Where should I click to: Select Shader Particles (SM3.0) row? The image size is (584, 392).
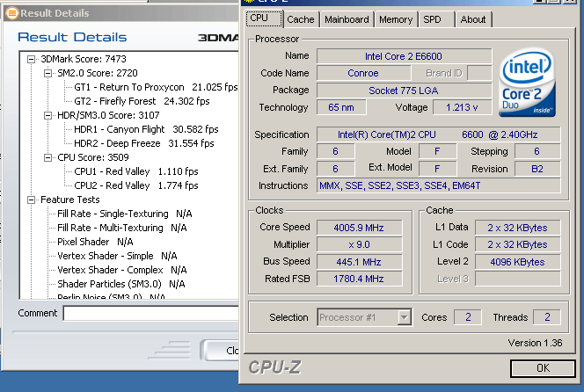121,284
